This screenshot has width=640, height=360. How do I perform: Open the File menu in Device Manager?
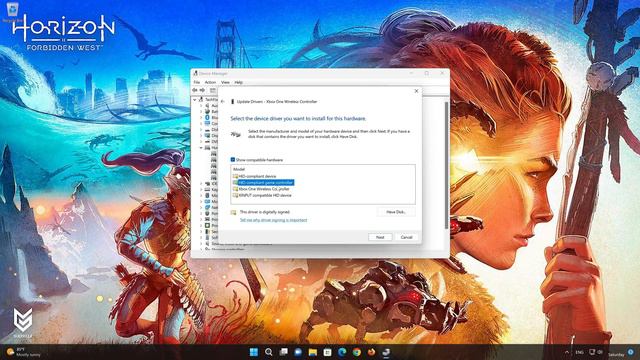click(x=197, y=82)
